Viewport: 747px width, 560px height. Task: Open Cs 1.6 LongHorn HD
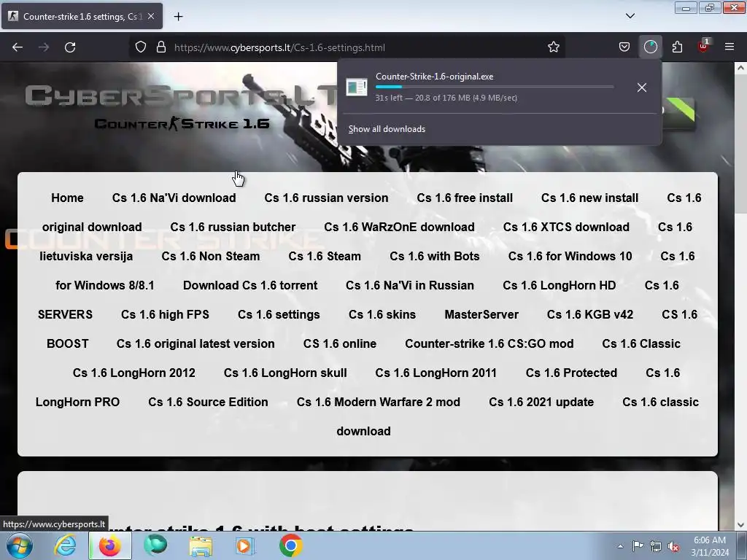(560, 285)
